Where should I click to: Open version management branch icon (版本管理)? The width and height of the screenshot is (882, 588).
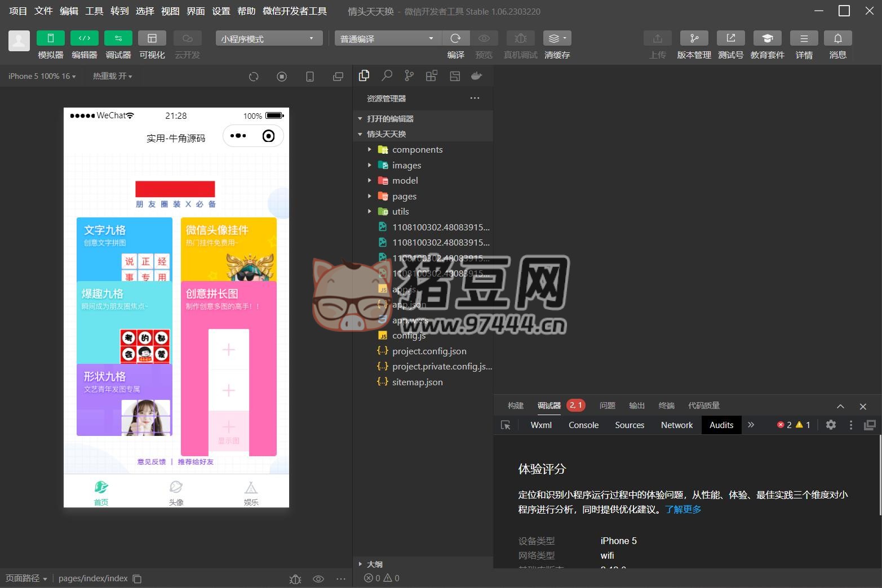pyautogui.click(x=694, y=38)
